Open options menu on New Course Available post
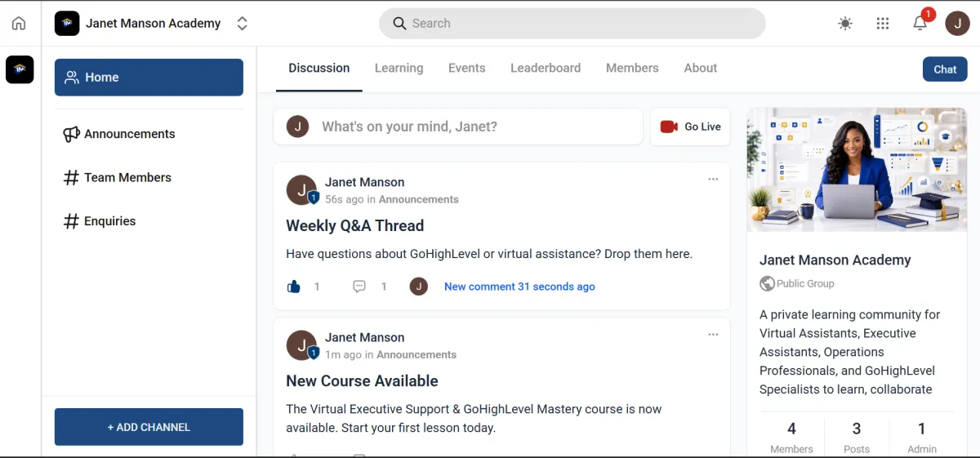The height and width of the screenshot is (458, 980). tap(713, 334)
